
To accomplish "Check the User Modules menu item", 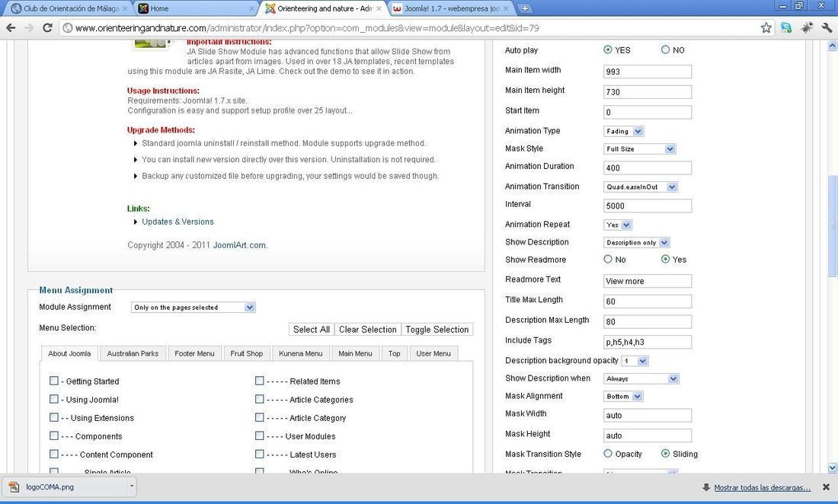I will coord(260,435).
